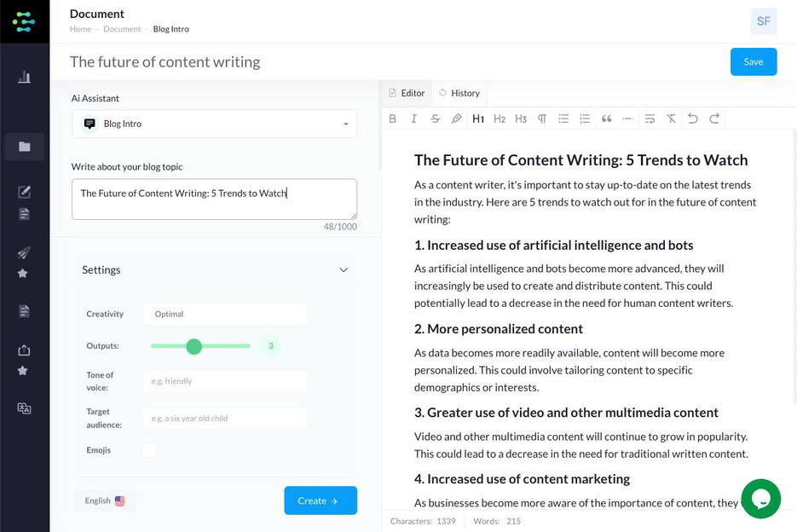Image resolution: width=797 pixels, height=532 pixels.
Task: Apply blockquote formatting from the toolbar
Action: click(x=606, y=119)
